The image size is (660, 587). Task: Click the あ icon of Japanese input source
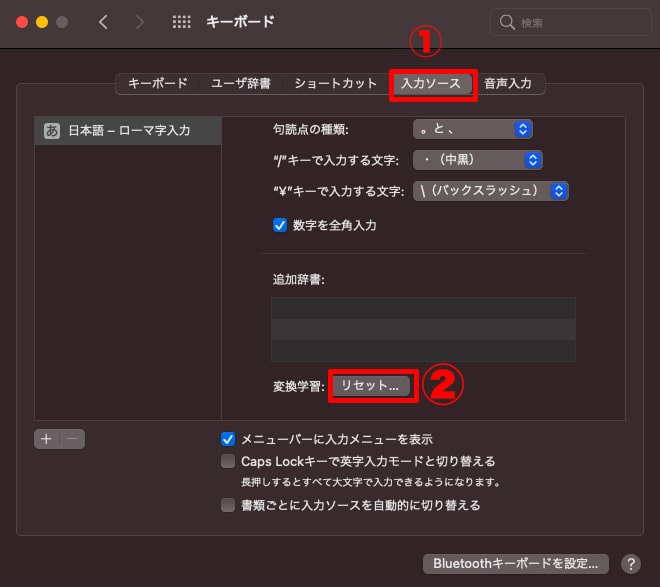[x=52, y=130]
